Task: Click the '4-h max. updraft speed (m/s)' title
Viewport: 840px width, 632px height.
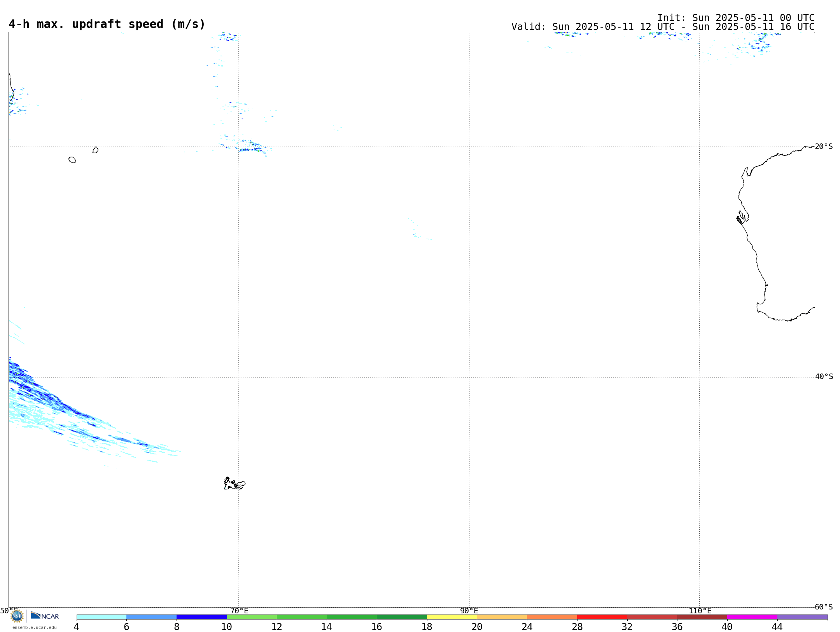Action: click(x=107, y=24)
